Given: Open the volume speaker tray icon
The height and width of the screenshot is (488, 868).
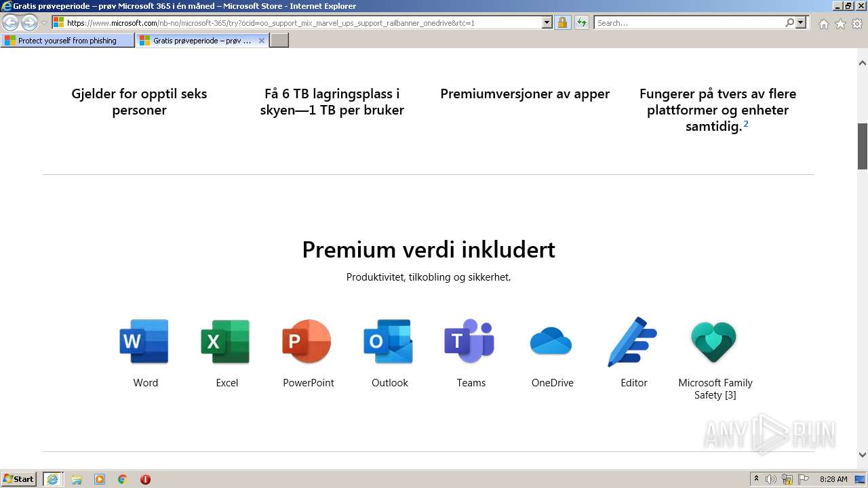Looking at the screenshot, I should pos(771,479).
